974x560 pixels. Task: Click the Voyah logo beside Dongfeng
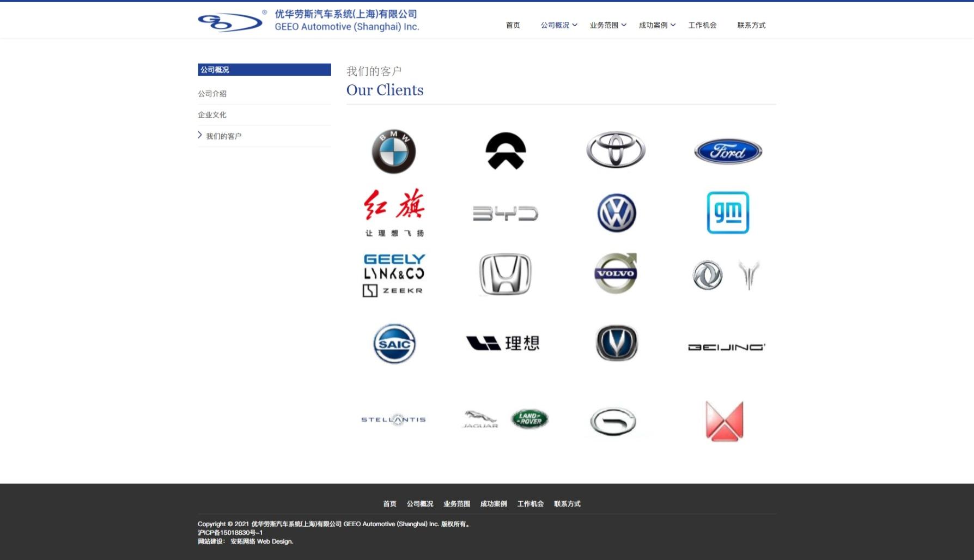[x=749, y=275]
